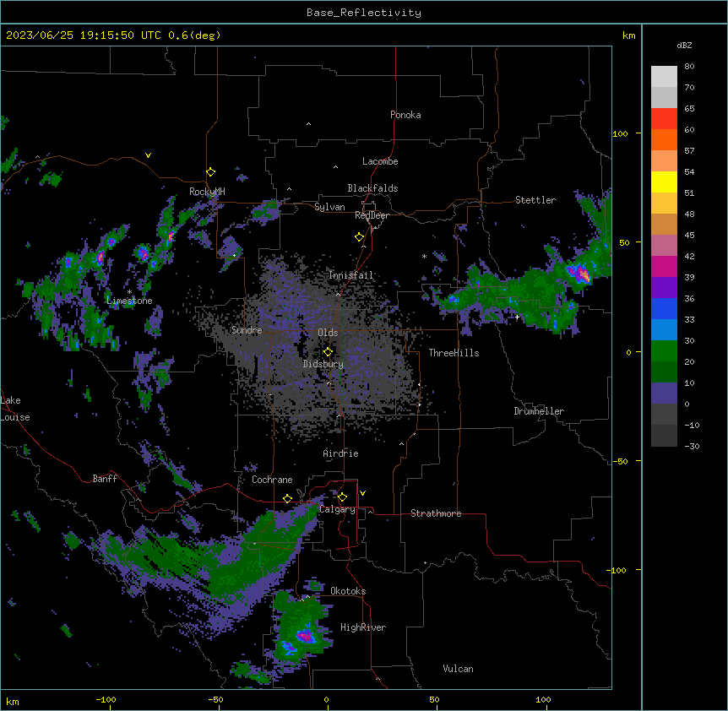Click the bright green 30-20 dBZ swatch
The height and width of the screenshot is (711, 728).
coord(664,351)
